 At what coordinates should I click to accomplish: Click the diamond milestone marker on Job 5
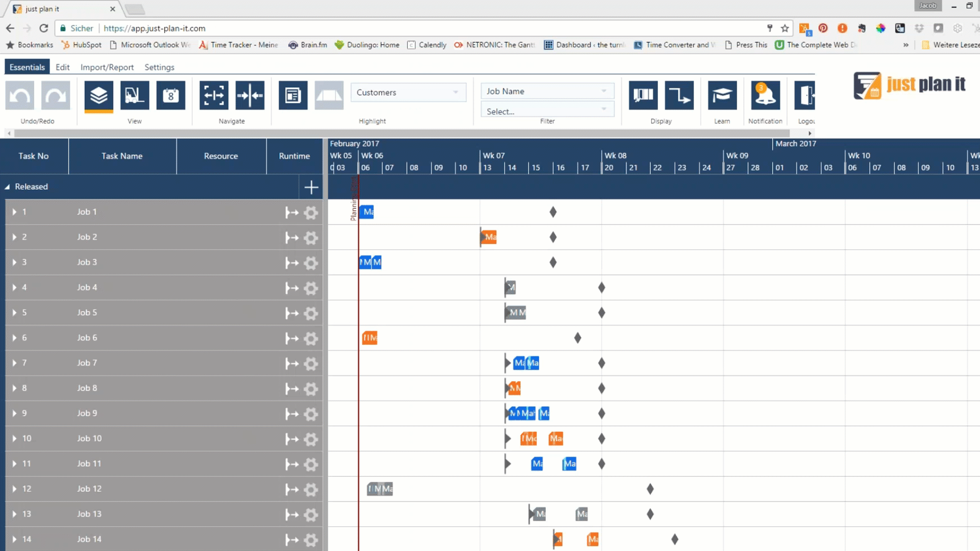[x=601, y=312]
